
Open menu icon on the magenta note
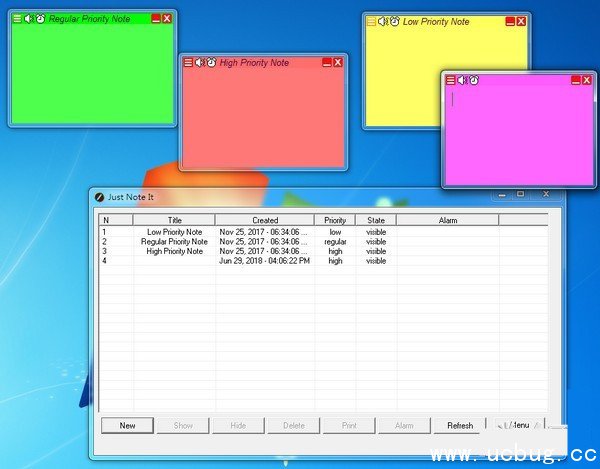click(450, 80)
